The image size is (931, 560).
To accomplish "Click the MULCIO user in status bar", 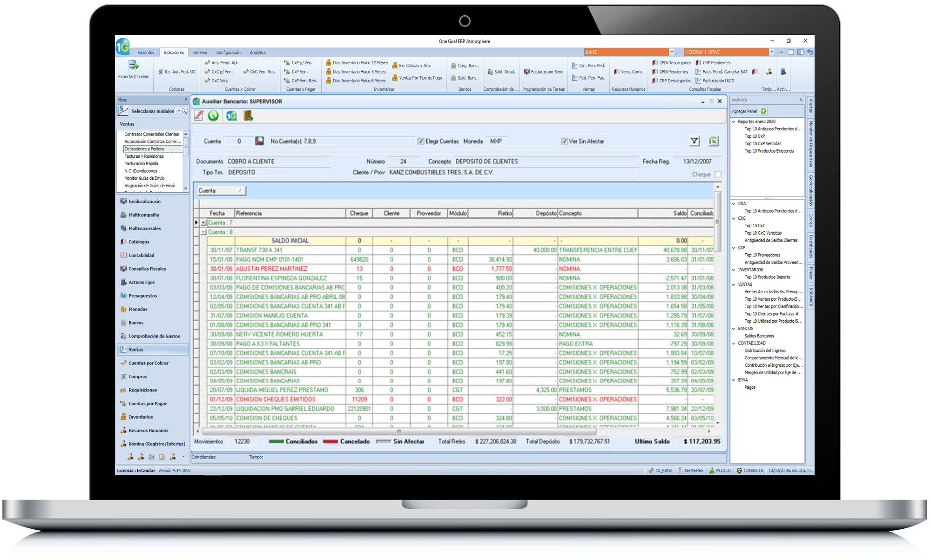I will (720, 471).
